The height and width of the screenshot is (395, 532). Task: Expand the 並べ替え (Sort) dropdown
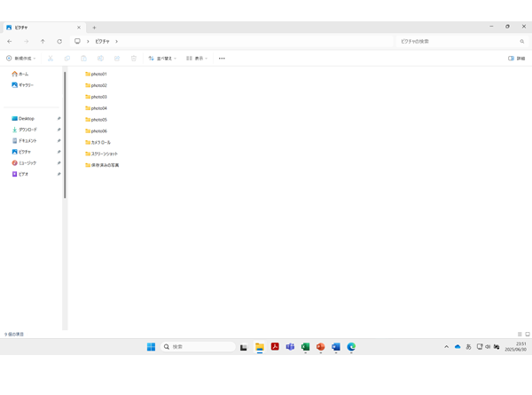[x=162, y=59]
